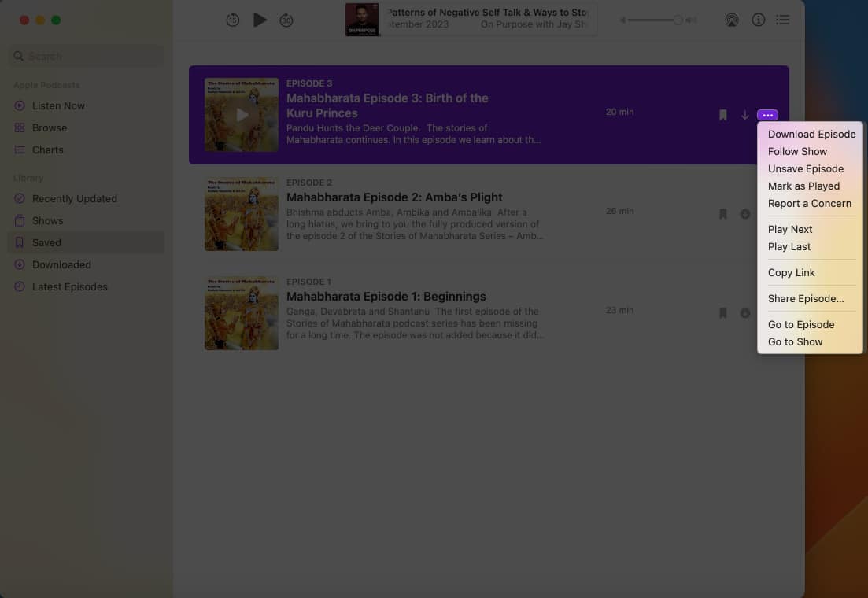Image resolution: width=868 pixels, height=598 pixels.
Task: Toggle the bookmark icon on Episode 3
Action: (x=723, y=115)
